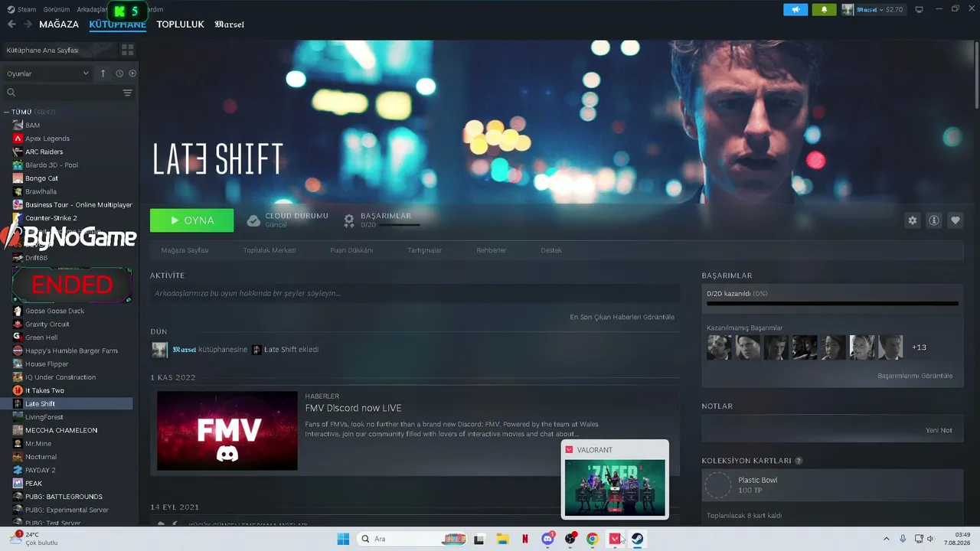The height and width of the screenshot is (551, 980).
Task: Click the library search field
Action: (63, 93)
